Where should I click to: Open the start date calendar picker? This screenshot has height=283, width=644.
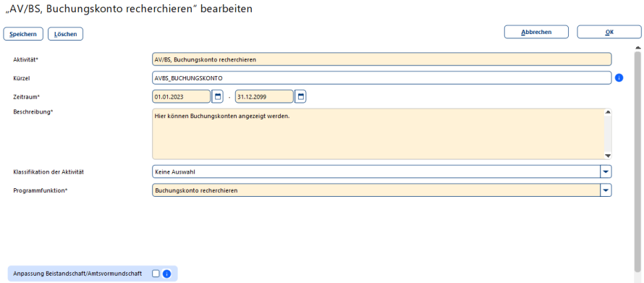[218, 97]
